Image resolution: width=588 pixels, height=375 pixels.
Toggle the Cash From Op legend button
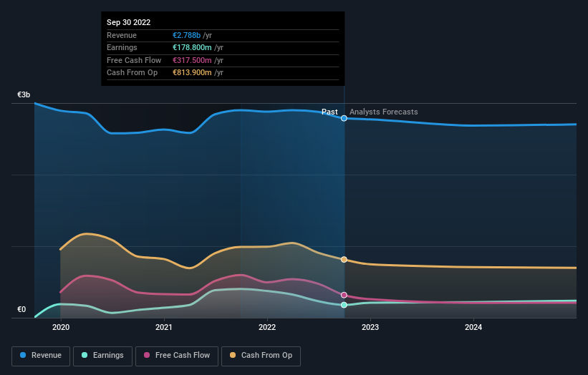click(261, 356)
